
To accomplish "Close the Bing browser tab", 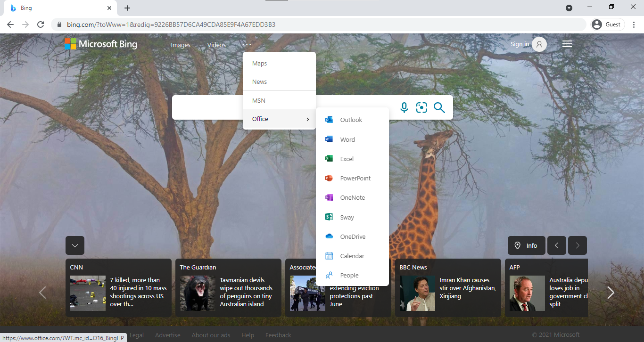I will [109, 8].
